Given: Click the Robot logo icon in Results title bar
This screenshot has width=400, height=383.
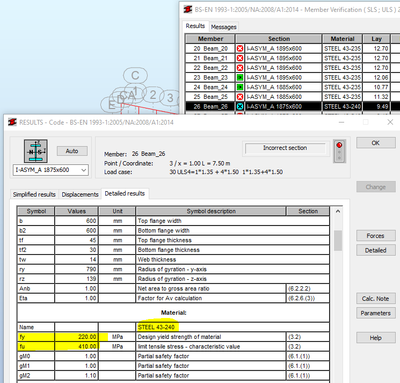Looking at the screenshot, I should coord(12,122).
